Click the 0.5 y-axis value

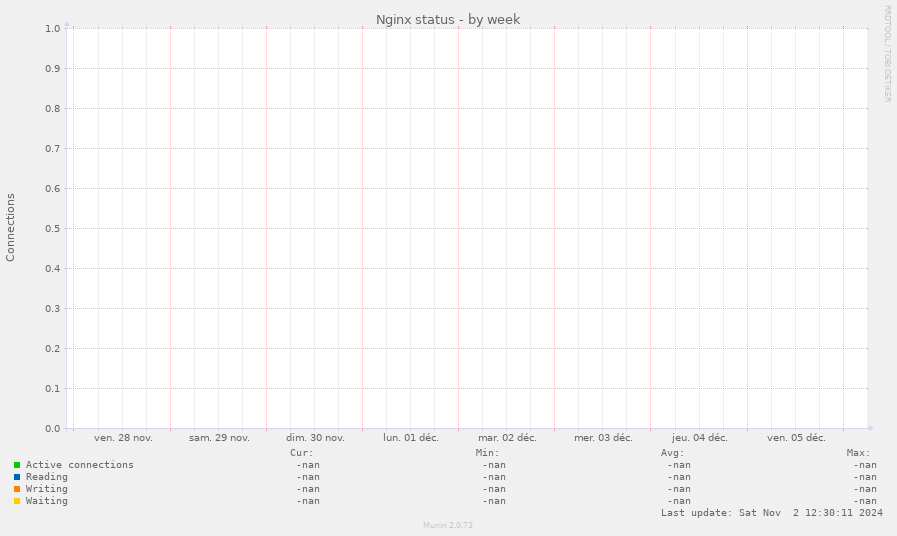(53, 229)
